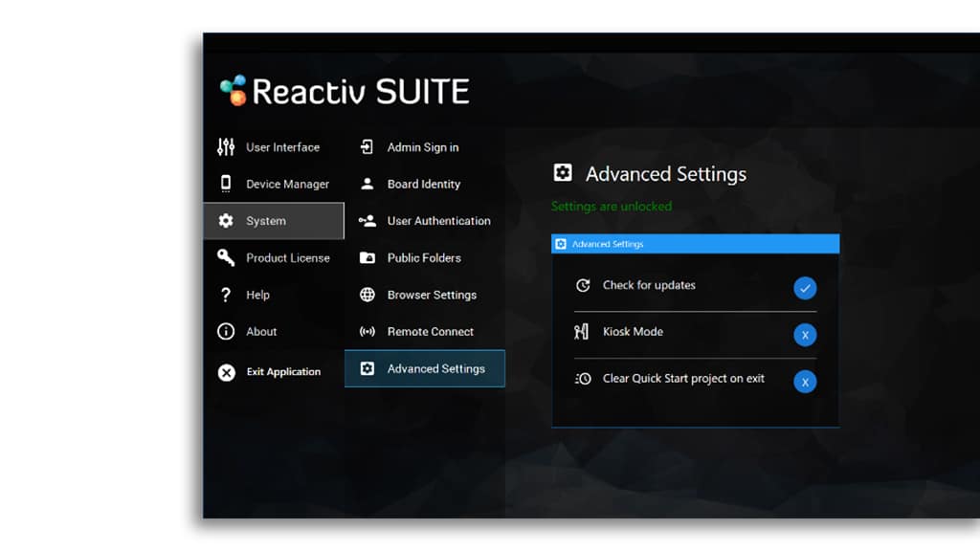The width and height of the screenshot is (980, 551).
Task: Open the Product License section
Action: pos(287,258)
